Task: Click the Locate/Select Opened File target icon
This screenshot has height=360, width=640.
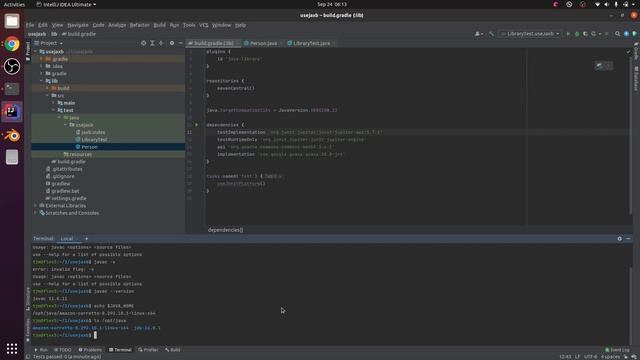Action: [x=143, y=43]
